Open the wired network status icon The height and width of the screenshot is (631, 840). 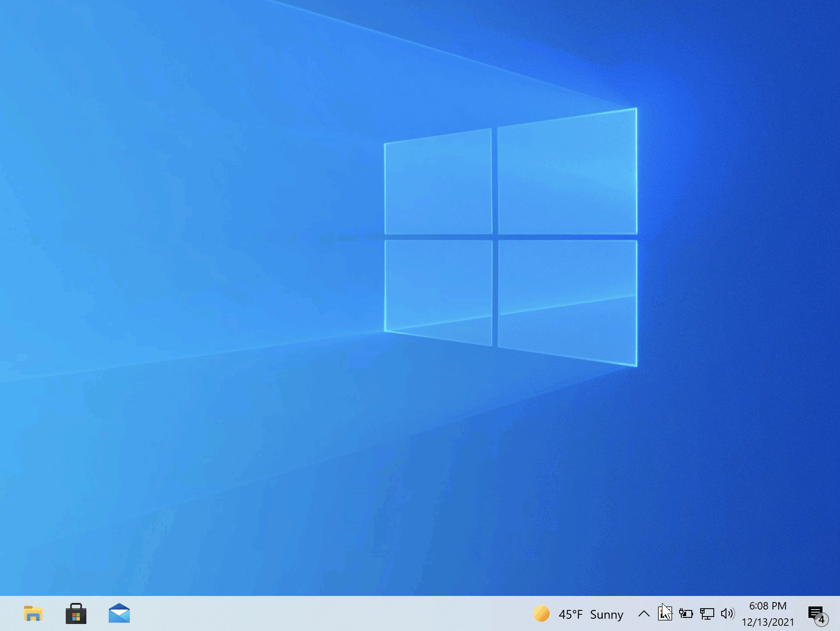click(x=707, y=613)
